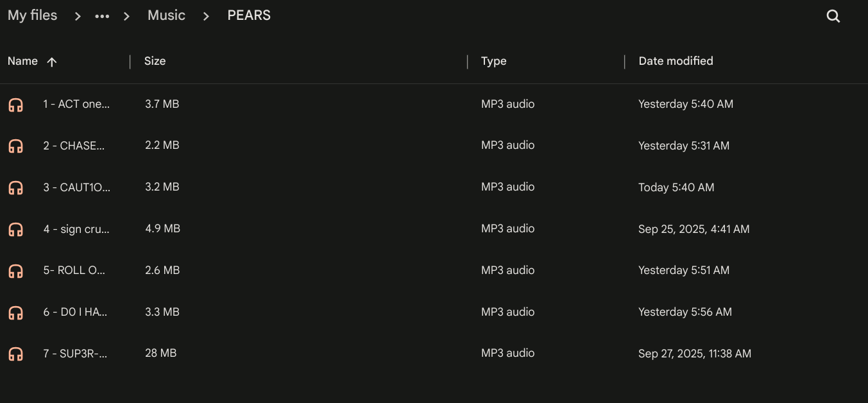868x403 pixels.
Task: Open the Music breadcrumb folder
Action: coord(166,15)
